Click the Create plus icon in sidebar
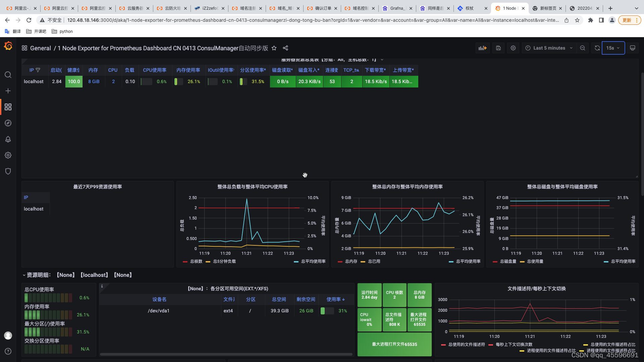Image resolution: width=644 pixels, height=362 pixels. coord(8,91)
